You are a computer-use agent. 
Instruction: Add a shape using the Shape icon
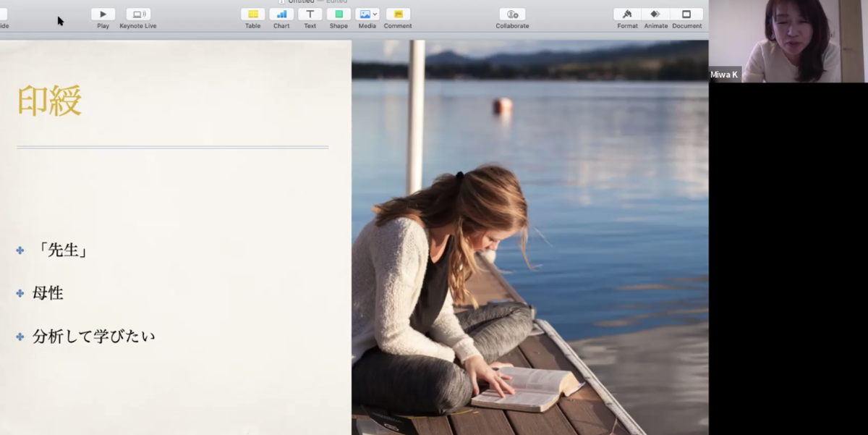click(x=339, y=14)
